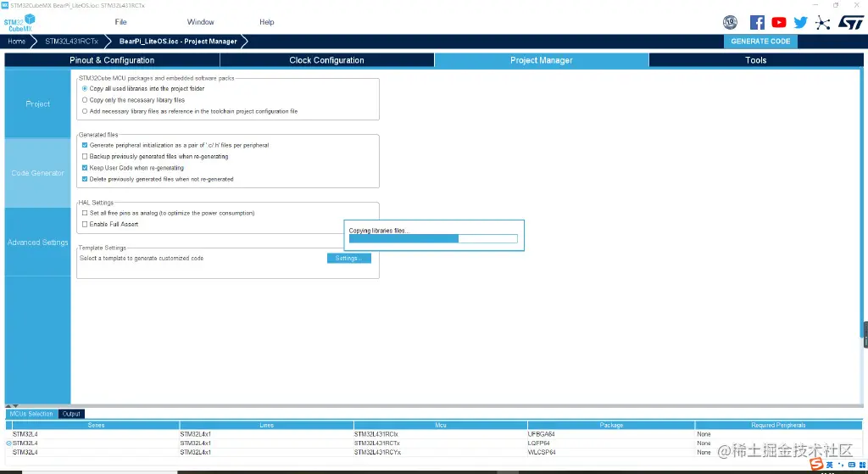Viewport: 868px width, 474px height.
Task: Open the Code Generator side section
Action: tap(37, 173)
